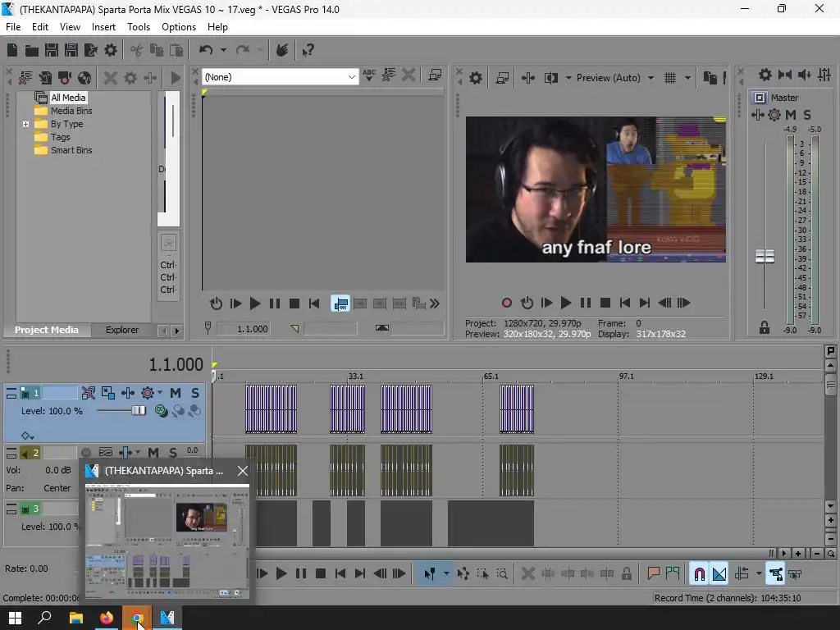Viewport: 840px width, 630px height.
Task: Open Video Preview properties gear icon
Action: [475, 78]
